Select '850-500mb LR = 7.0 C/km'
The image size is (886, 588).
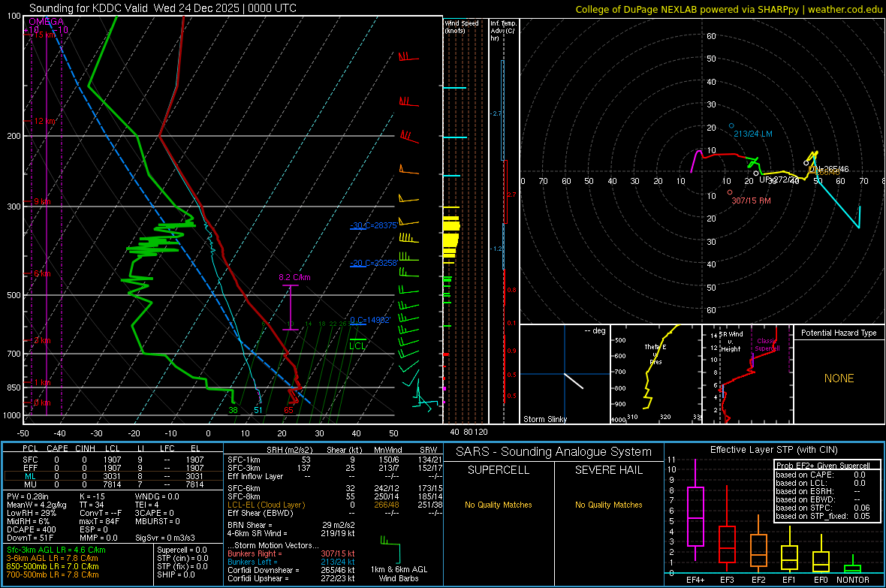click(52, 566)
